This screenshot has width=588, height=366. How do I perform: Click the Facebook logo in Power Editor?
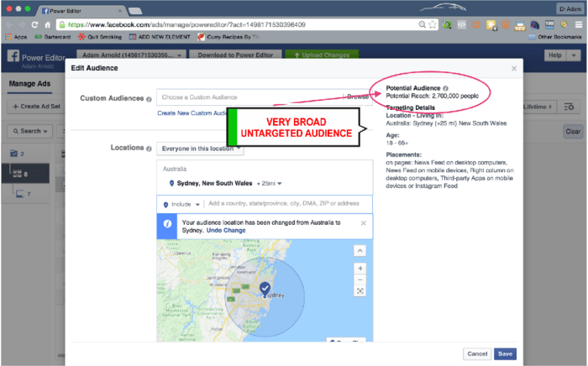[13, 56]
